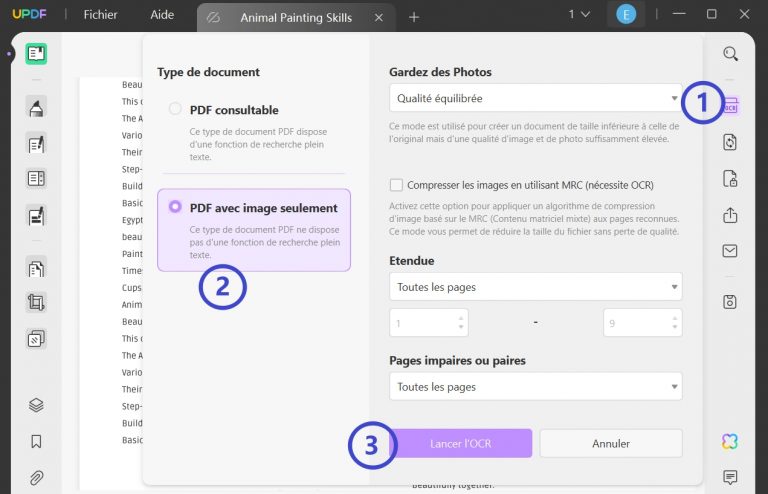Click the end page number field
768x494 pixels.
pyautogui.click(x=636, y=323)
